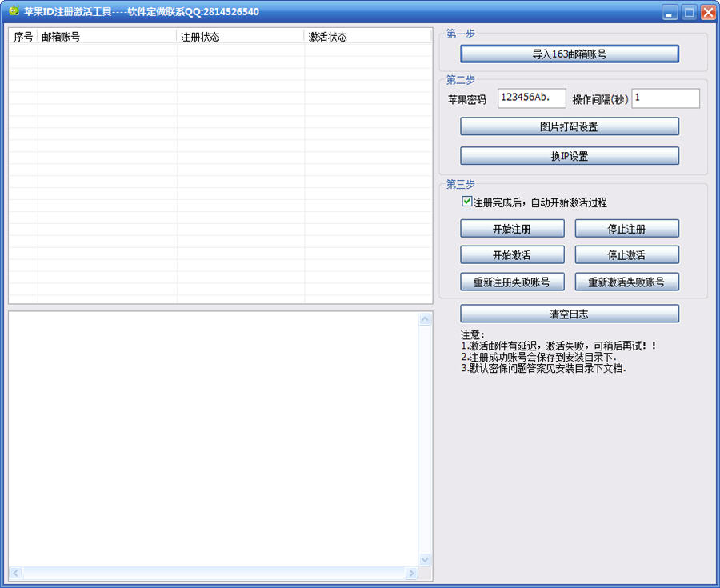This screenshot has width=720, height=588.
Task: Click the log scrollbar down arrow
Action: point(425,559)
